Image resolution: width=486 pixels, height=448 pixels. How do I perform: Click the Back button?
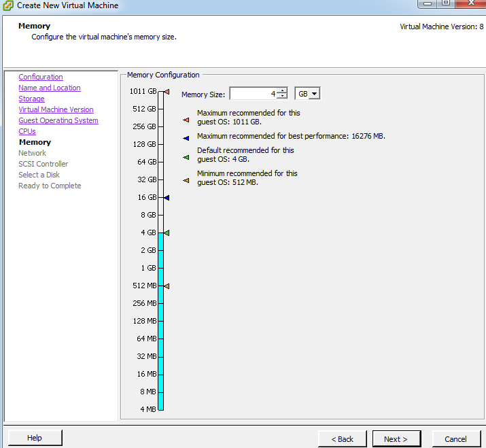click(x=342, y=439)
